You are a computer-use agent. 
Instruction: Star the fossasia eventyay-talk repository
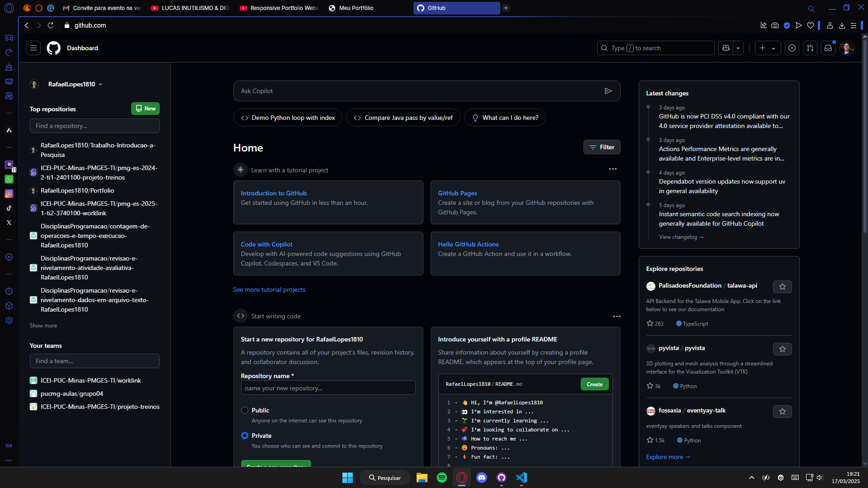(x=783, y=412)
